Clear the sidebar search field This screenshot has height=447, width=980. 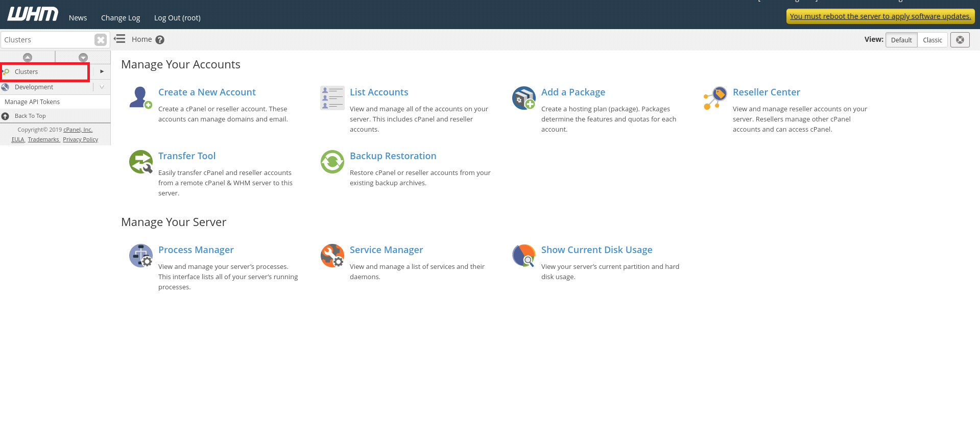pyautogui.click(x=101, y=40)
